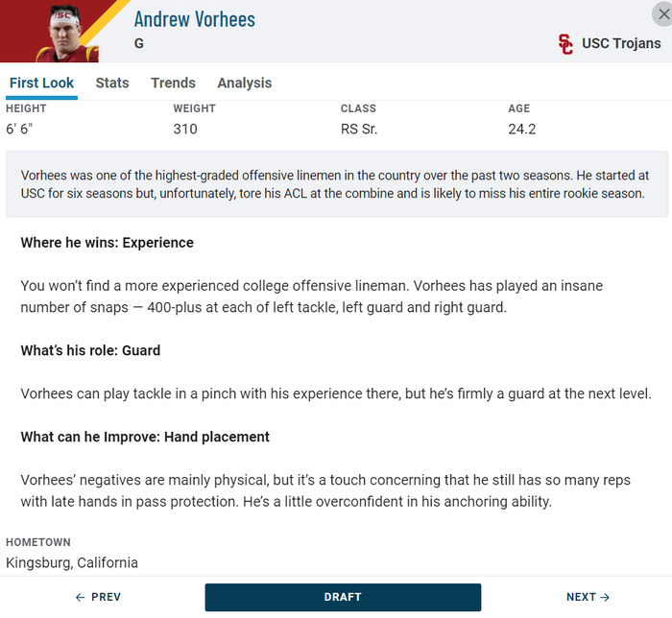Click the 'Where he wins: Experience' heading
Image resolution: width=672 pixels, height=618 pixels.
pyautogui.click(x=108, y=243)
